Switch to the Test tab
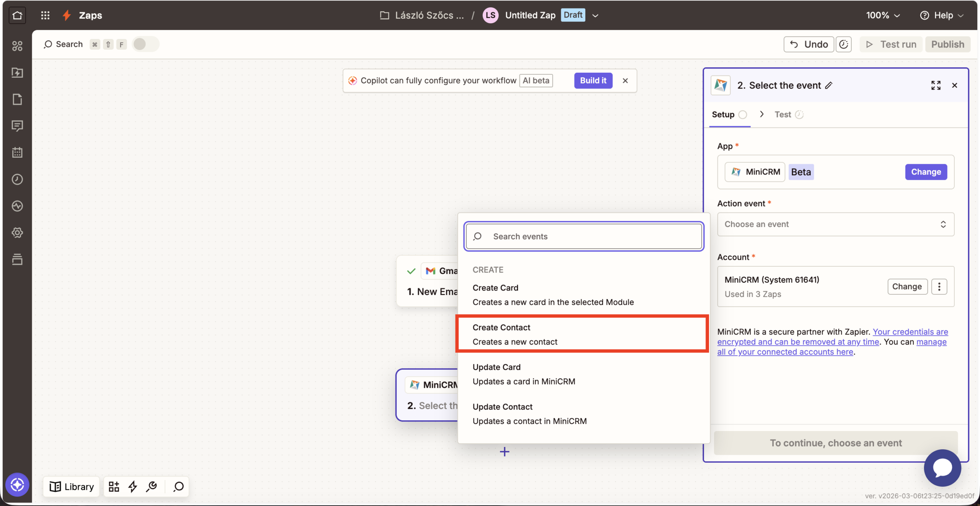The image size is (980, 506). [x=782, y=114]
